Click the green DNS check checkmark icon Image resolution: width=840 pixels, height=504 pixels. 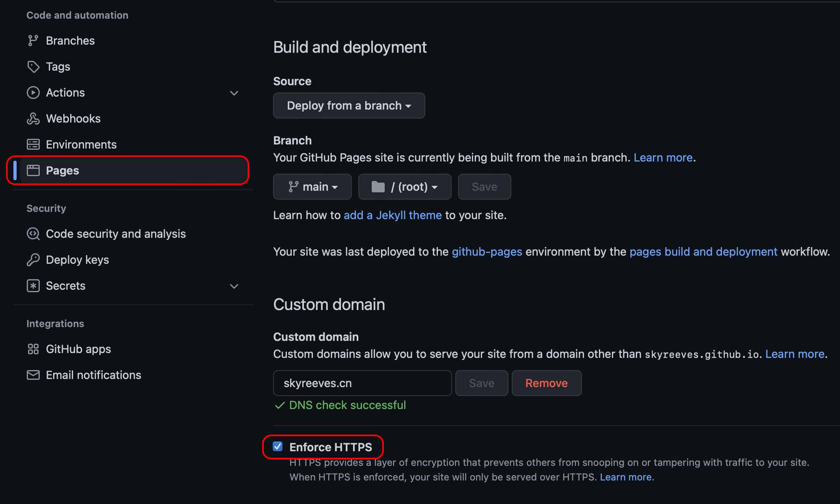coord(280,405)
